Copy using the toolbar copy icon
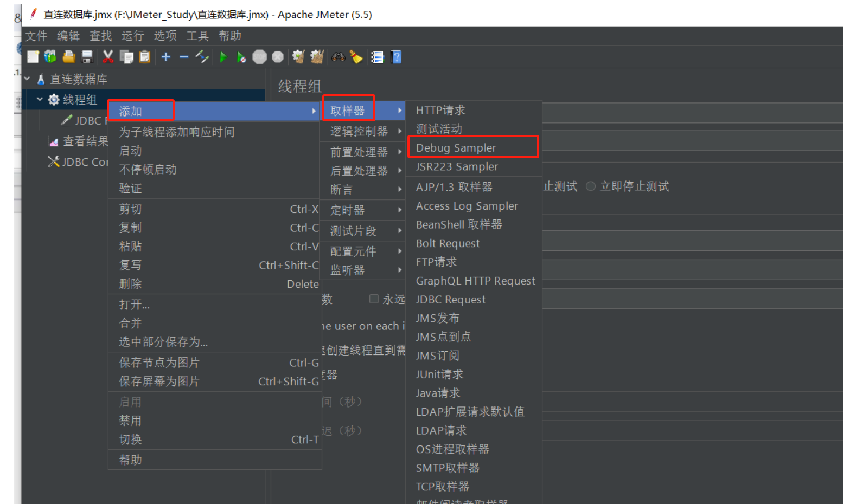Image resolution: width=843 pixels, height=504 pixels. click(x=126, y=57)
